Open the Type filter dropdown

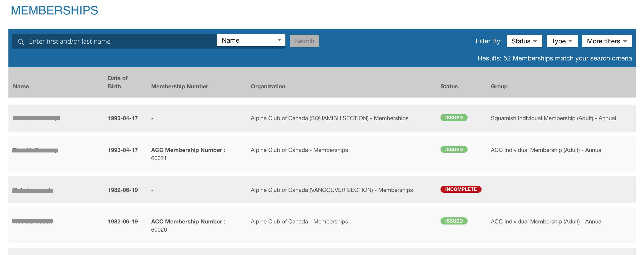562,41
